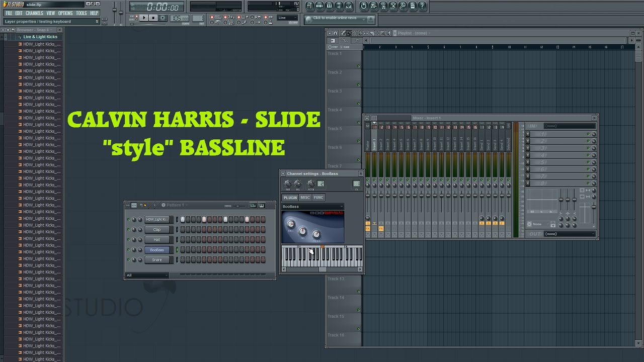Select the paint brush tool in the Playlist toolbar
644x362 pixels.
[x=349, y=33]
